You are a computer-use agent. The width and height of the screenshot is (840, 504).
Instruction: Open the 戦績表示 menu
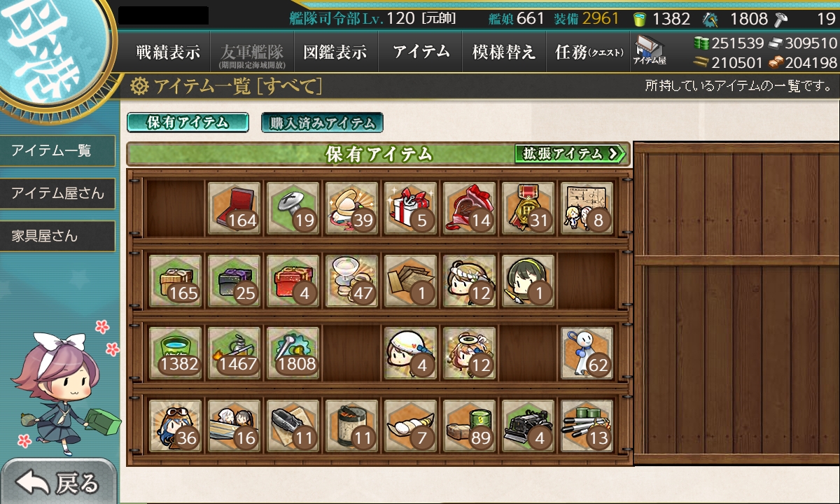tap(168, 52)
